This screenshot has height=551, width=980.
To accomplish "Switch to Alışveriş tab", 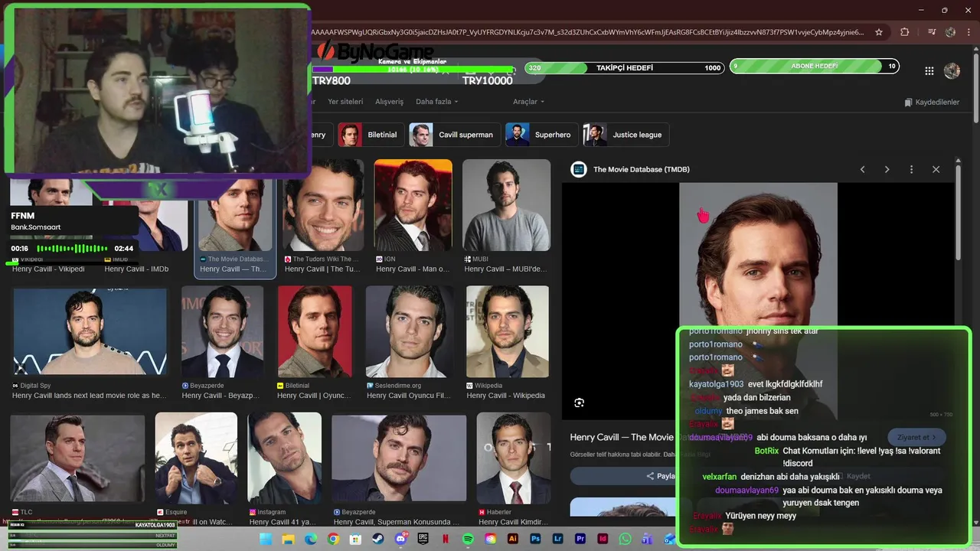I will pos(389,102).
